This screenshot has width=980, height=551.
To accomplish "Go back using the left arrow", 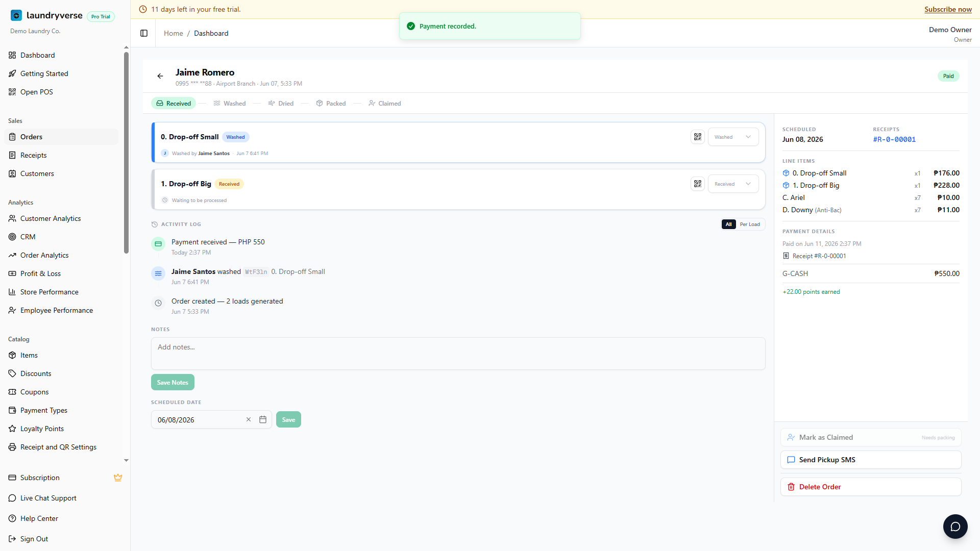I will (160, 76).
